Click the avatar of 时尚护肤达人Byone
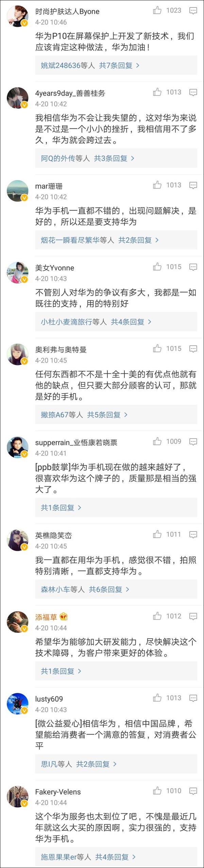Image resolution: width=204 pixels, height=868 pixels. click(17, 16)
